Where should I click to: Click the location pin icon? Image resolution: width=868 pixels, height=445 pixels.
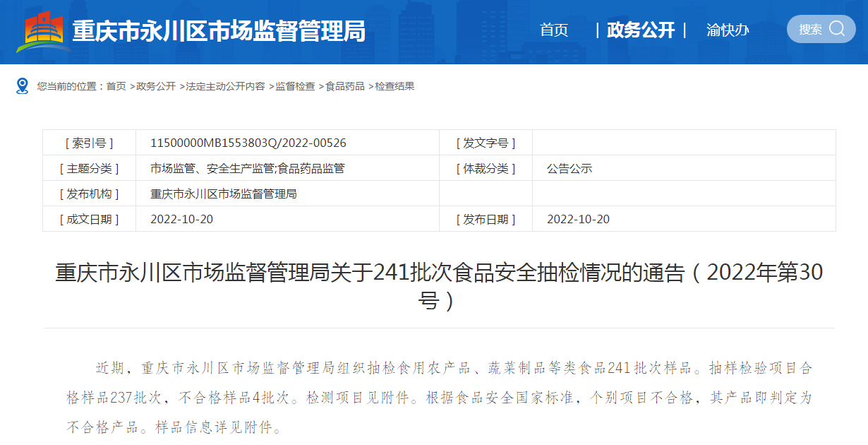point(23,86)
